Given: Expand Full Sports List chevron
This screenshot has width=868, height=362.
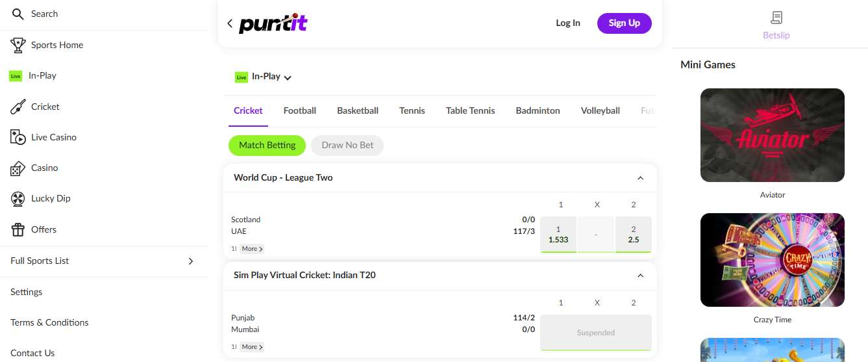Looking at the screenshot, I should pyautogui.click(x=191, y=261).
